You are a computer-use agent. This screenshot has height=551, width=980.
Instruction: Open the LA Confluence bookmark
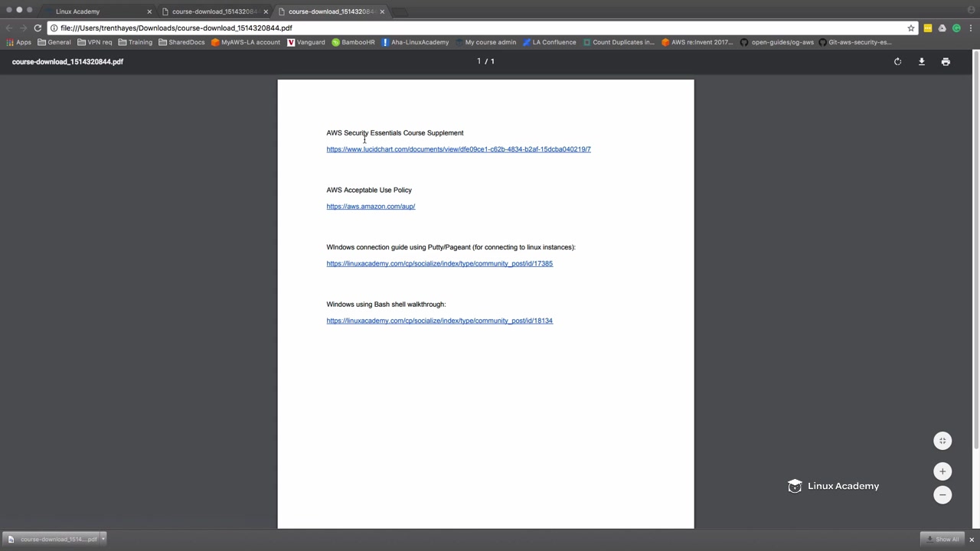(x=549, y=42)
